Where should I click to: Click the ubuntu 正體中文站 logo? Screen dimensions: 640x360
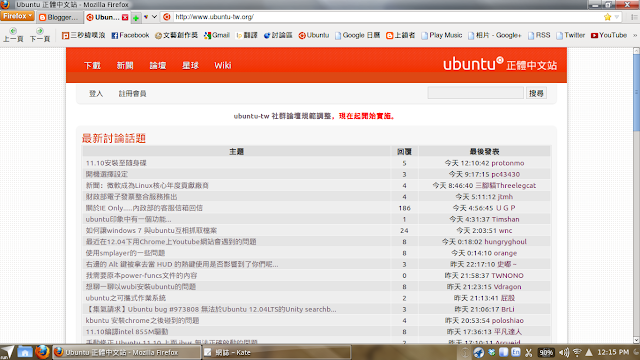(x=500, y=64)
